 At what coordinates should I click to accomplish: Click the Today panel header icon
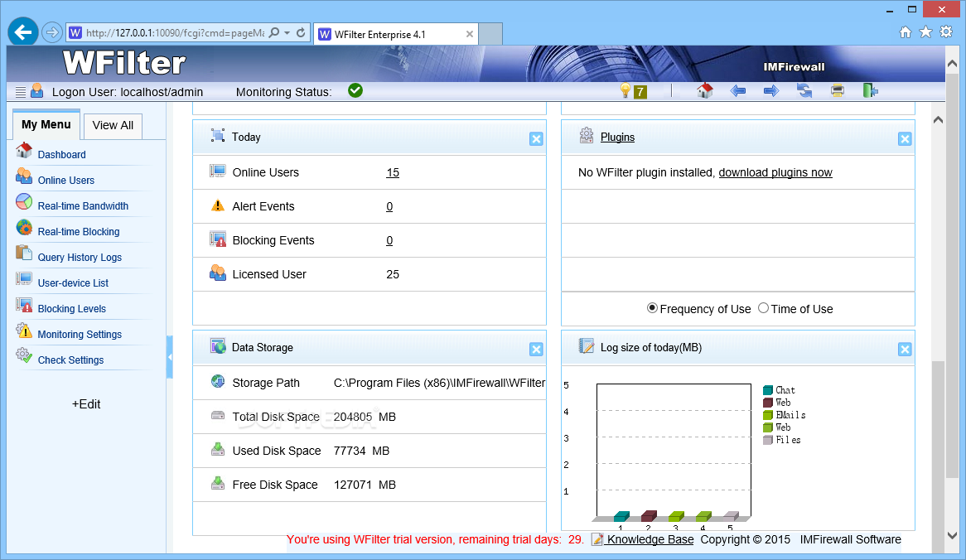(x=217, y=136)
